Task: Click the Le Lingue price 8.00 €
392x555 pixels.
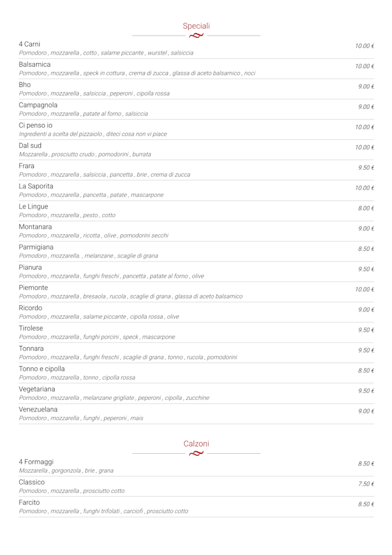Action: point(366,209)
